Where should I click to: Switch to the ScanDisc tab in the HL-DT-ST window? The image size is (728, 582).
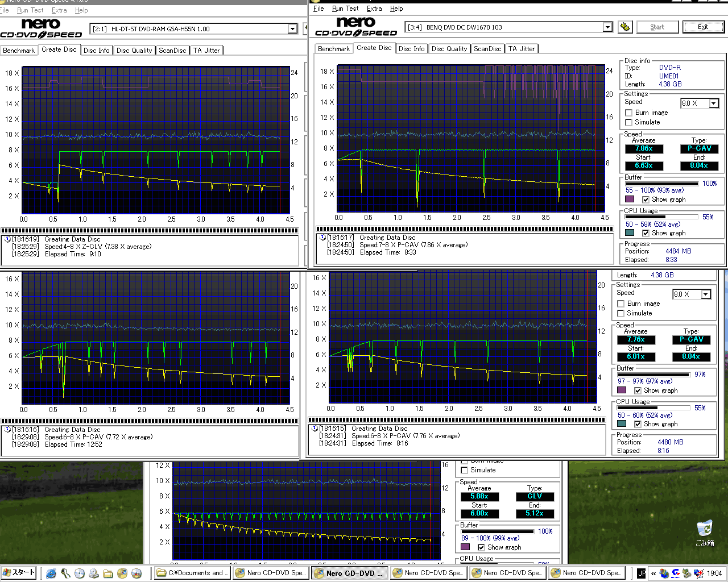click(172, 51)
